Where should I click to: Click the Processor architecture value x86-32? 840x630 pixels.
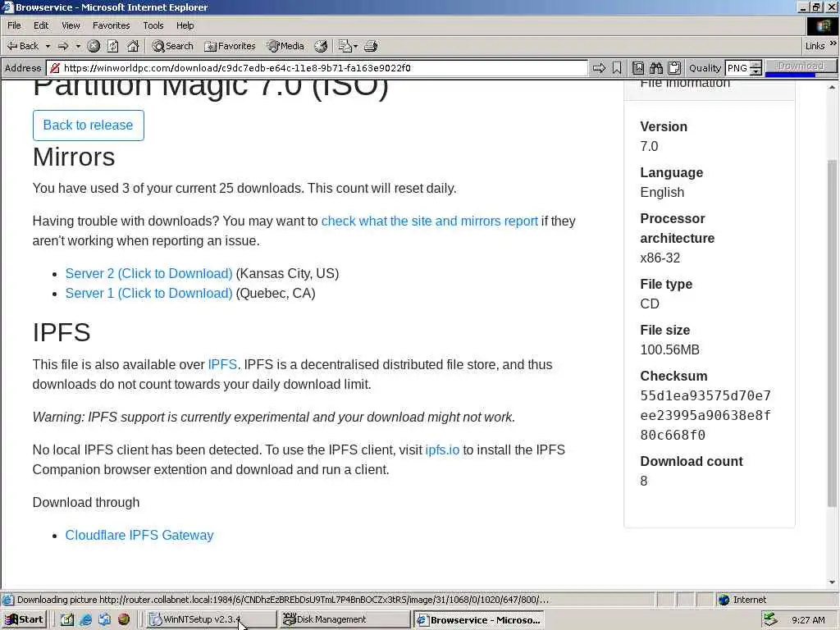tap(660, 258)
